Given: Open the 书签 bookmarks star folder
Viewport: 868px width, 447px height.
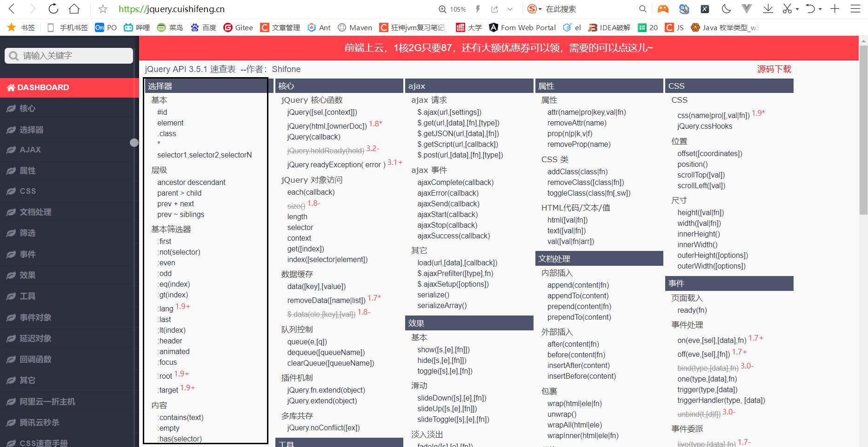Looking at the screenshot, I should pyautogui.click(x=21, y=27).
